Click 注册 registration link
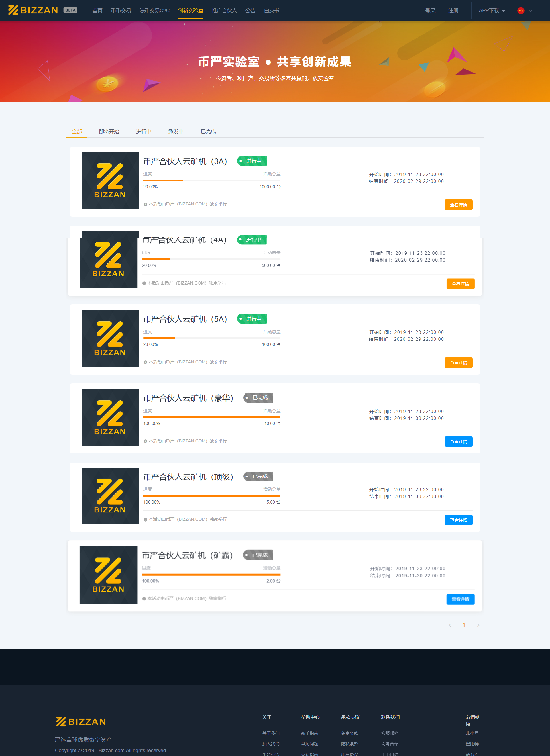 click(x=457, y=11)
